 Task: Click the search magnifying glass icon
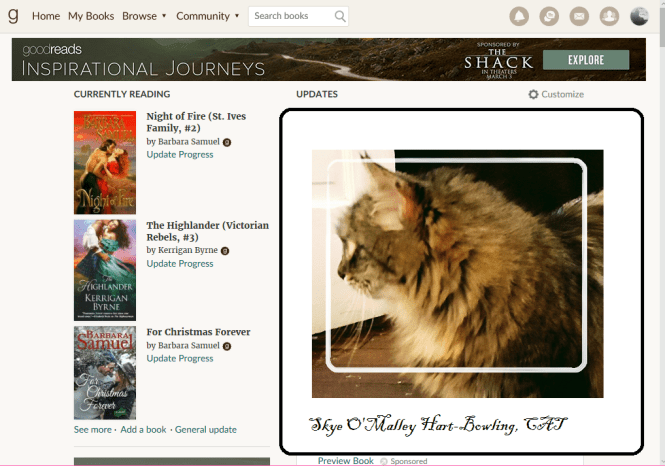pyautogui.click(x=340, y=16)
